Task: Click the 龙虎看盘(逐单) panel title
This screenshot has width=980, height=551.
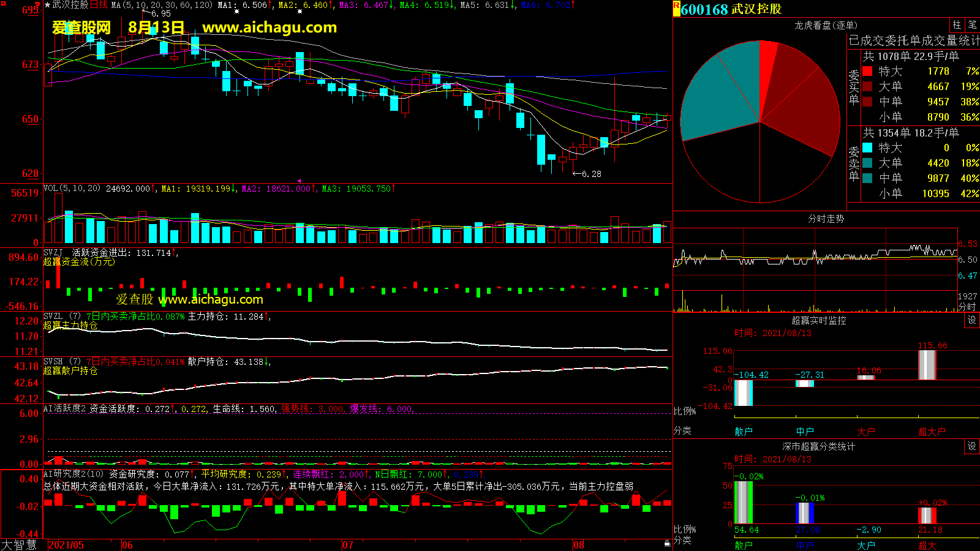Action: (826, 25)
